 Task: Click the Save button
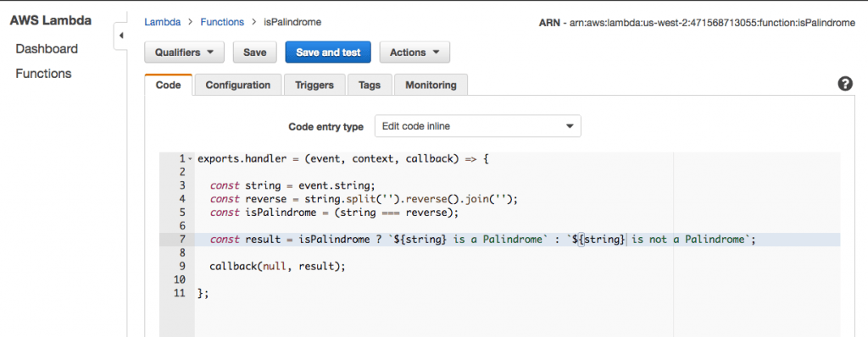(254, 52)
